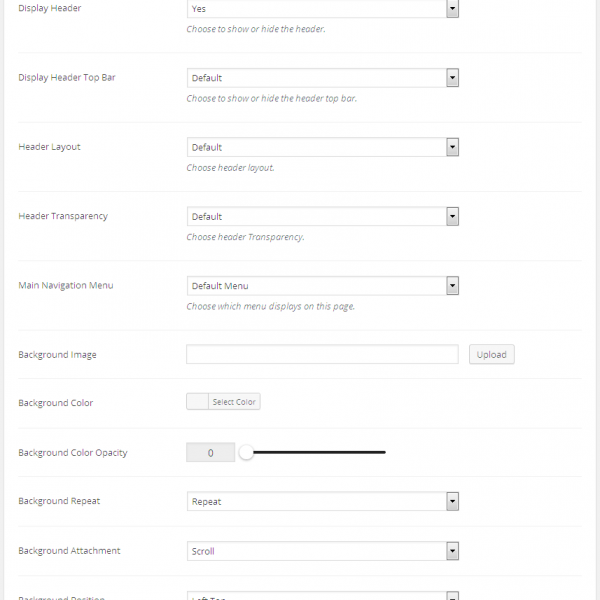600x600 pixels.
Task: Click the 'Background Image' label text
Action: (x=57, y=355)
